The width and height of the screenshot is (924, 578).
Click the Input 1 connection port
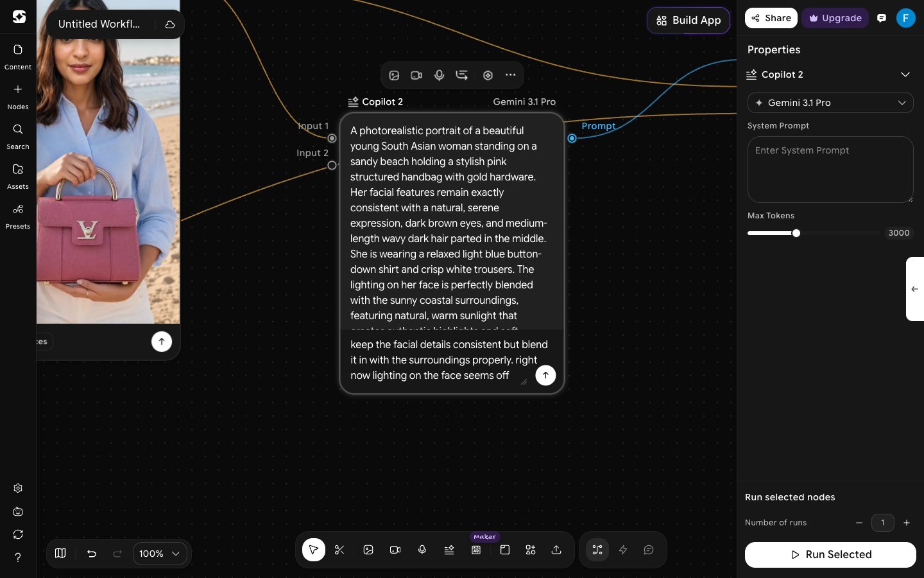point(332,138)
